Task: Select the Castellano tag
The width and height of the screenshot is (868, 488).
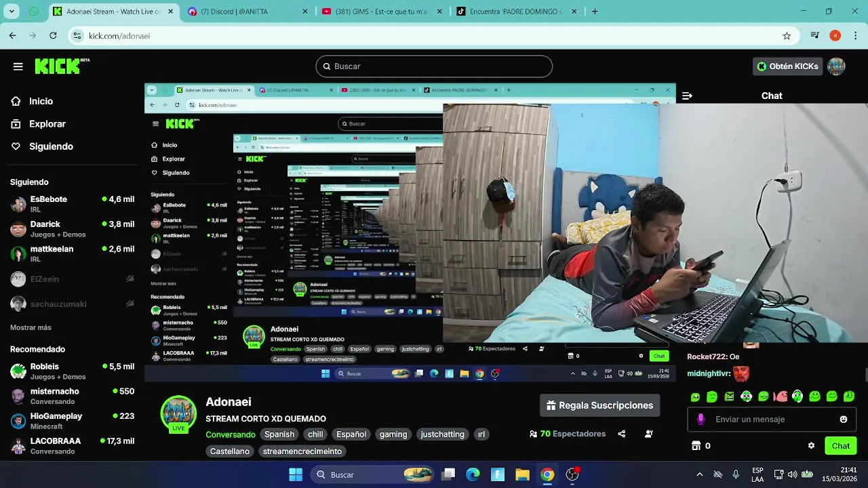Action: (x=230, y=451)
